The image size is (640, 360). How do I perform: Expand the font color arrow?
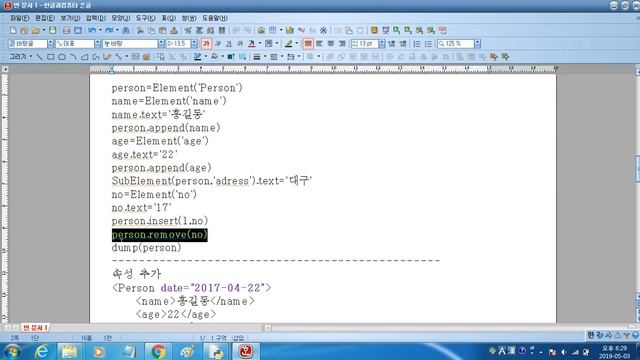(260, 44)
